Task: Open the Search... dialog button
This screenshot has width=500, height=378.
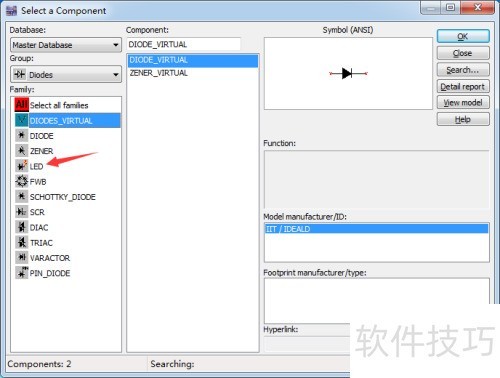Action: 463,70
